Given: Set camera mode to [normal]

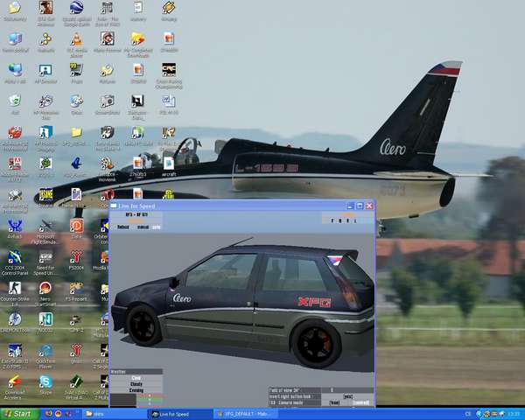Looking at the screenshot, I should (360, 402).
